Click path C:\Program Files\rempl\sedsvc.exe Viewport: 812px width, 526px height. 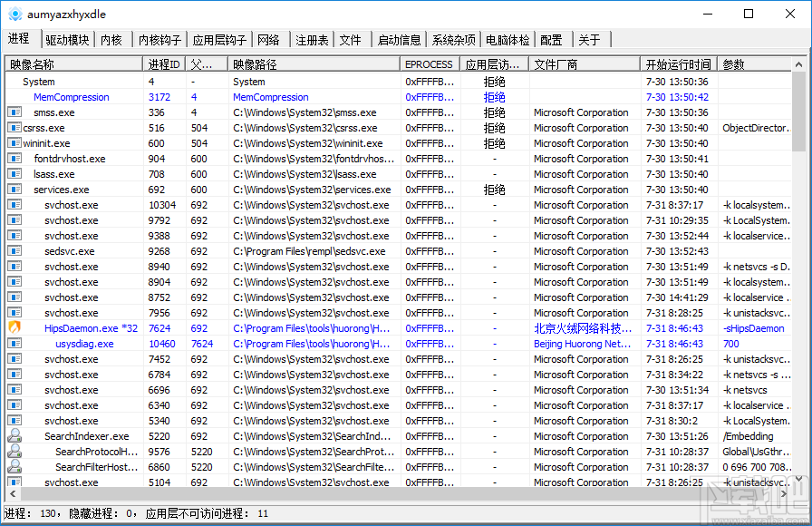pos(309,251)
